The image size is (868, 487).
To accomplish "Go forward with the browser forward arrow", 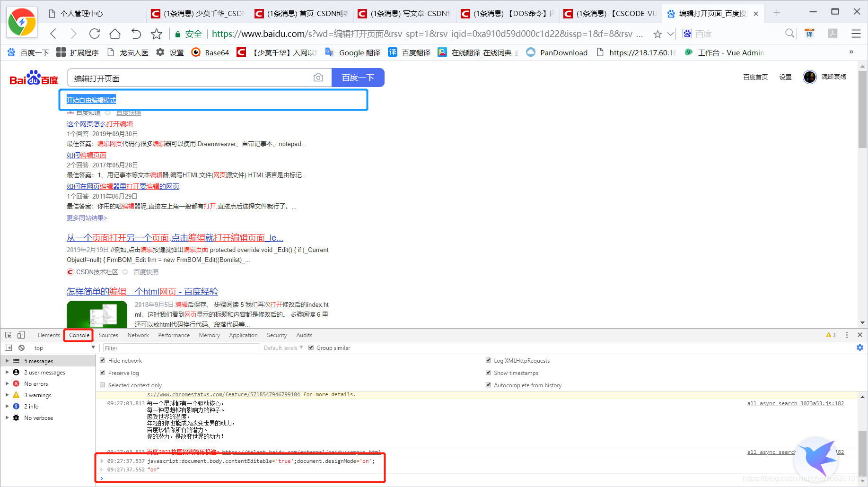I will pos(73,34).
